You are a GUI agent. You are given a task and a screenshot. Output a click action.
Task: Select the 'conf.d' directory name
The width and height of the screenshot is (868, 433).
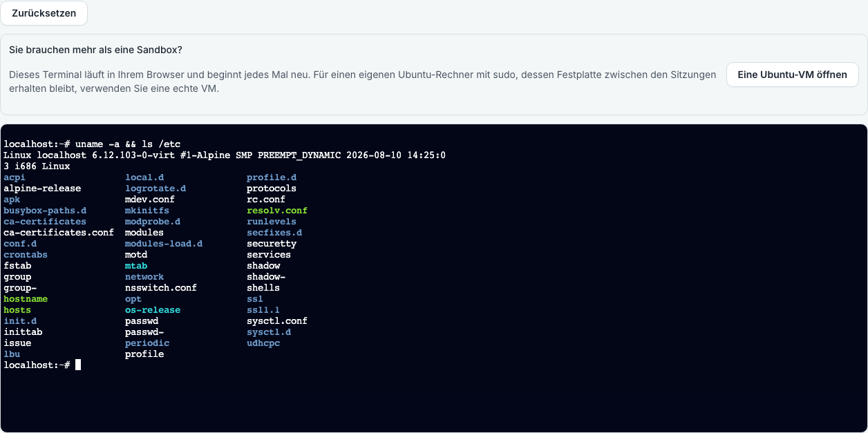(x=20, y=244)
